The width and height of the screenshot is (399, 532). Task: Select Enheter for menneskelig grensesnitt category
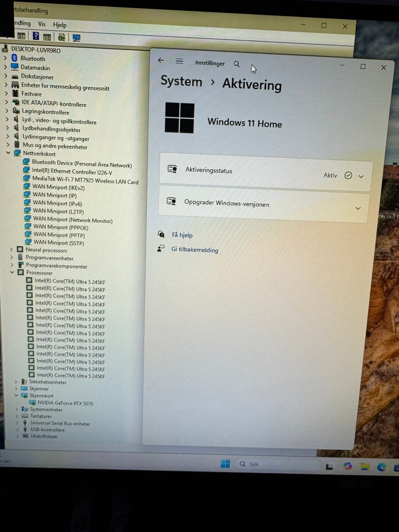[x=65, y=86]
